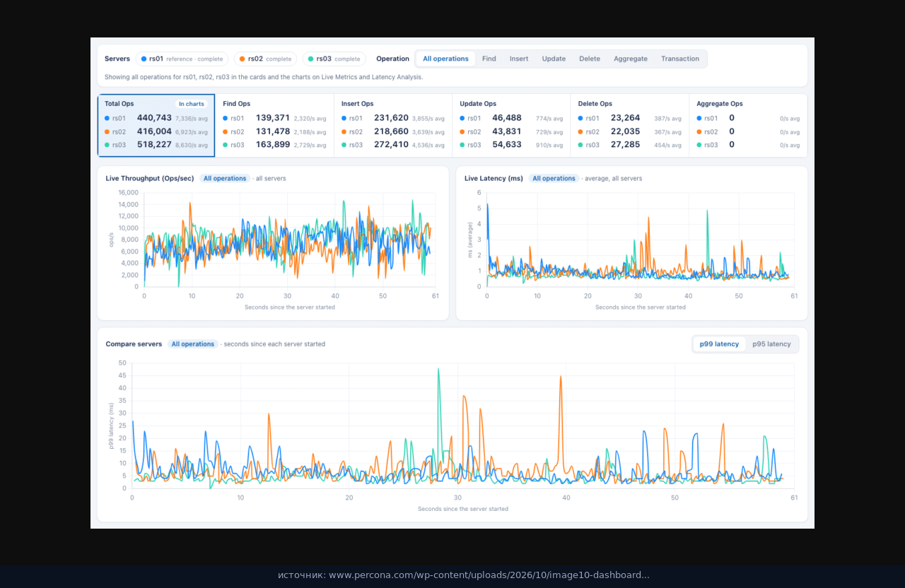905x588 pixels.
Task: Switch the Operation filter to Find
Action: coord(489,59)
